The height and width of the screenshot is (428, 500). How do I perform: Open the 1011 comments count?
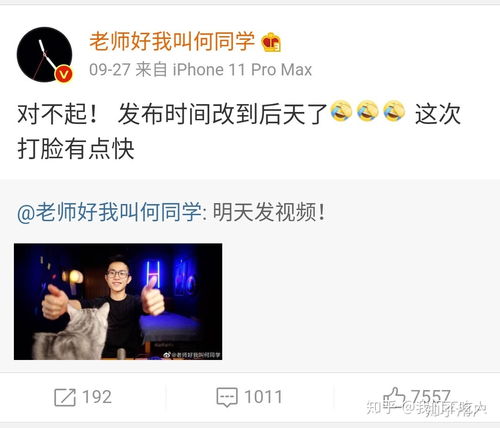tap(263, 397)
